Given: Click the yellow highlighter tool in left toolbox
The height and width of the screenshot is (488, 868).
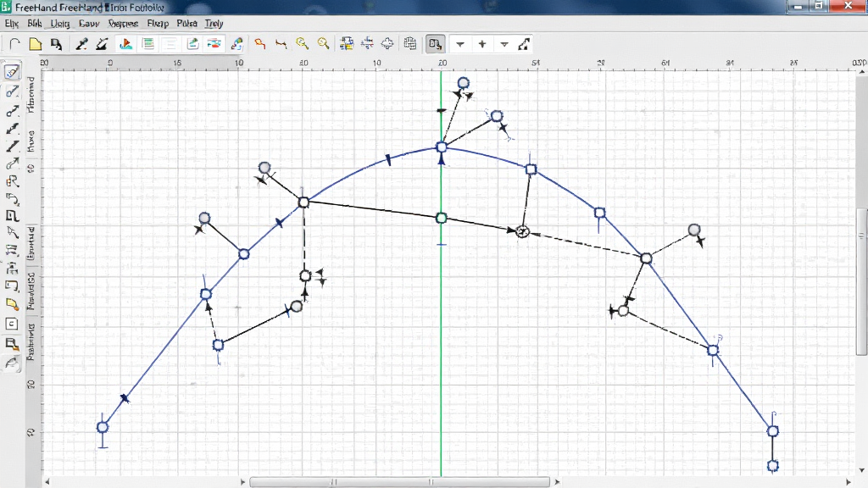Looking at the screenshot, I should click(12, 304).
